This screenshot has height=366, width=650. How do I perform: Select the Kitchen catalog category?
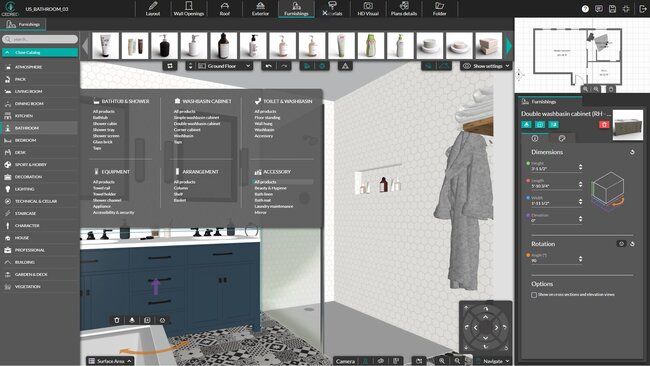40,116
